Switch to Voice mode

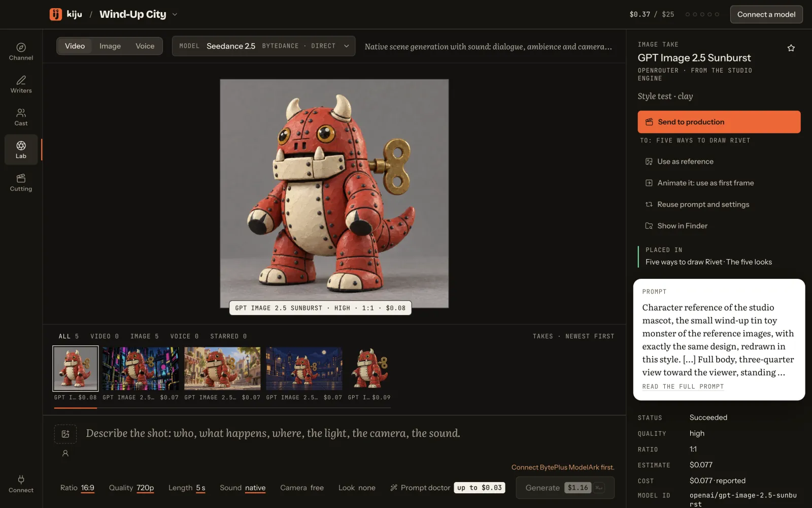coord(145,46)
